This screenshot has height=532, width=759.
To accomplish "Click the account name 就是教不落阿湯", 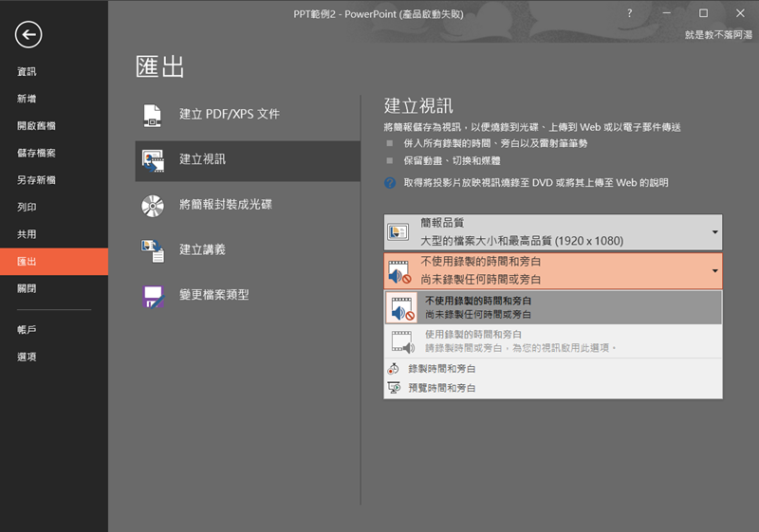I will point(718,35).
